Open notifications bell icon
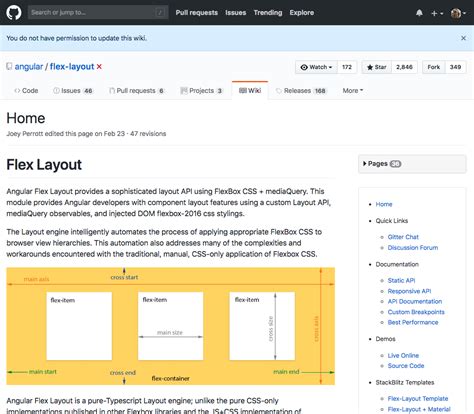Screen dimensions: 474x414 [x=419, y=13]
